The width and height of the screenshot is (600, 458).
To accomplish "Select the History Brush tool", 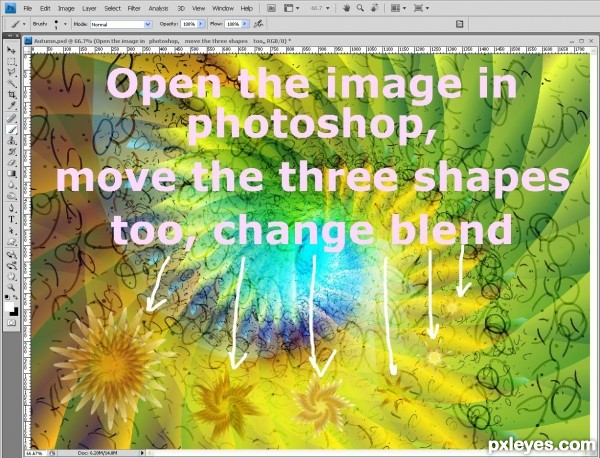I will [x=11, y=152].
